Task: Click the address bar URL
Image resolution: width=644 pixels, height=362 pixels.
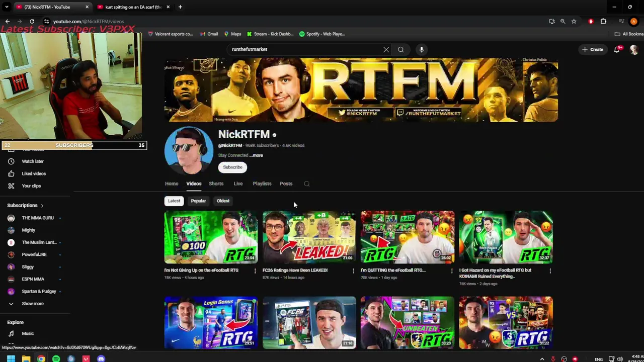Action: coord(89,21)
